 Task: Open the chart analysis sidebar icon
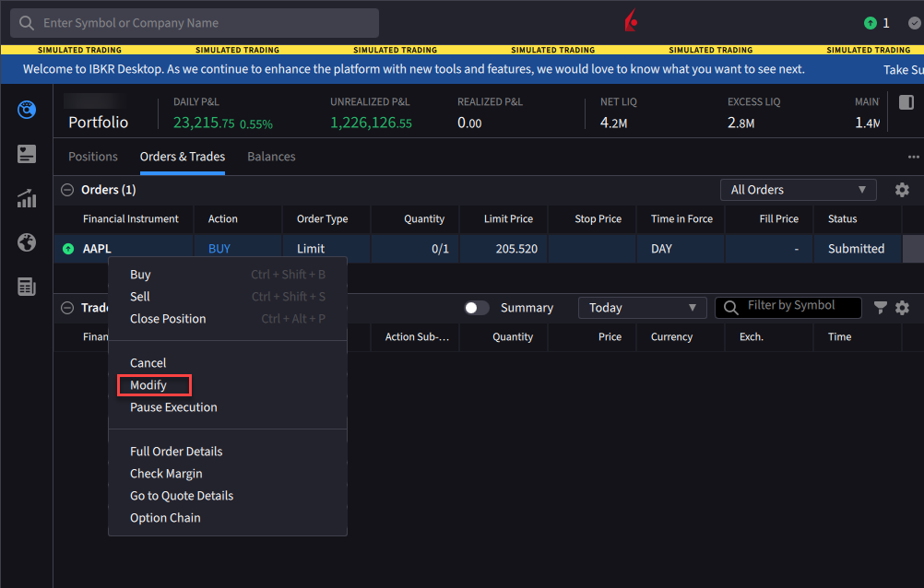click(x=27, y=198)
